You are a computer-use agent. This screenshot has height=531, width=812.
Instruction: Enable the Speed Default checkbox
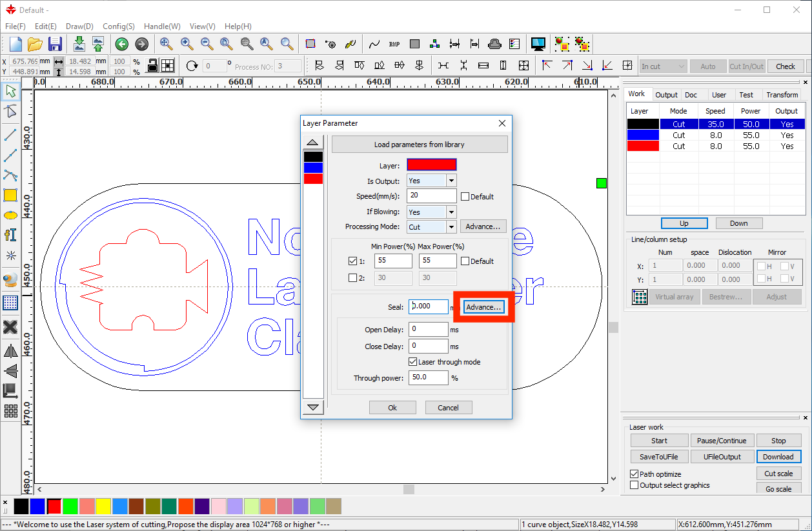pos(465,197)
